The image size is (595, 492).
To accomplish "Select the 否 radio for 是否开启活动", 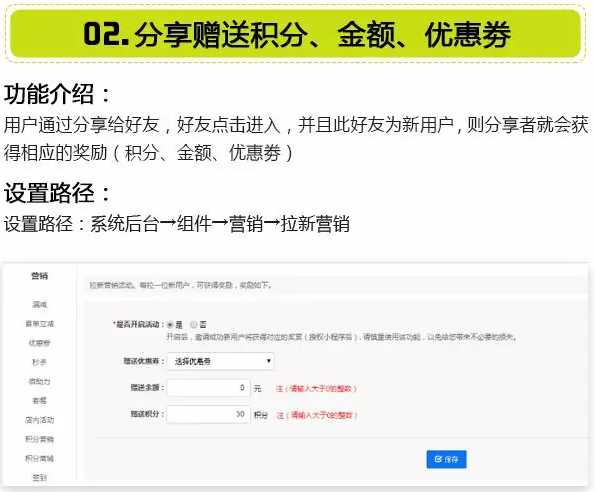I will pos(194,325).
